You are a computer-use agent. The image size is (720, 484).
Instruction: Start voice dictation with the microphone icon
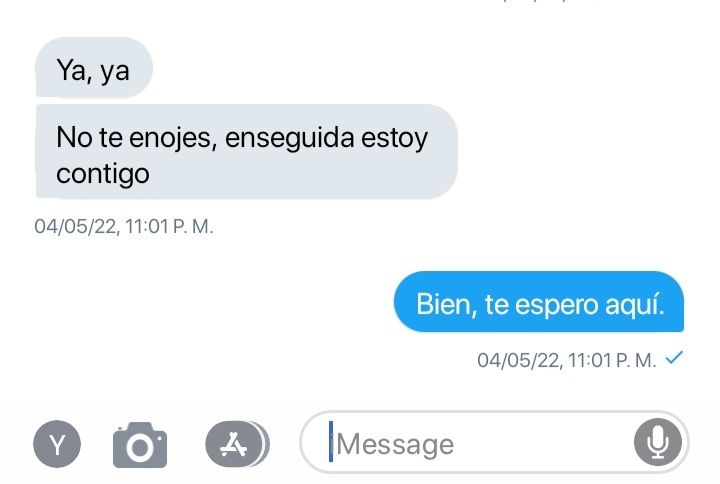pyautogui.click(x=658, y=442)
